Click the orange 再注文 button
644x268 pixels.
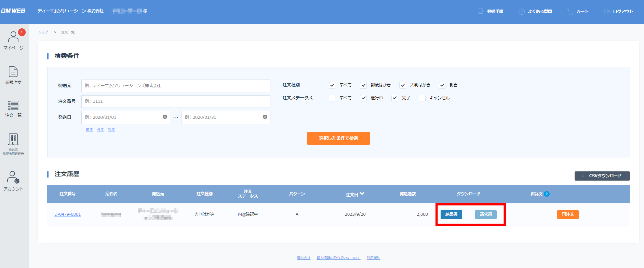click(x=568, y=214)
